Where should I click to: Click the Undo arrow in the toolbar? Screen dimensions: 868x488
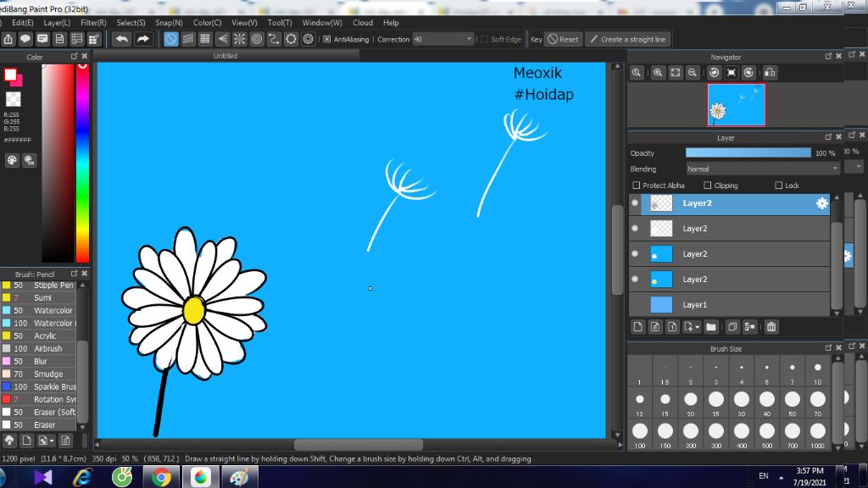tap(122, 39)
